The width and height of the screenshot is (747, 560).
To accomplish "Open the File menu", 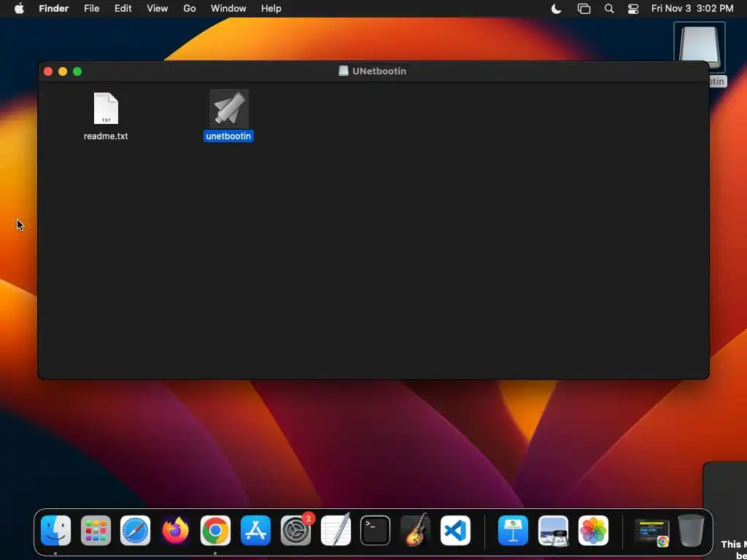I will tap(91, 9).
